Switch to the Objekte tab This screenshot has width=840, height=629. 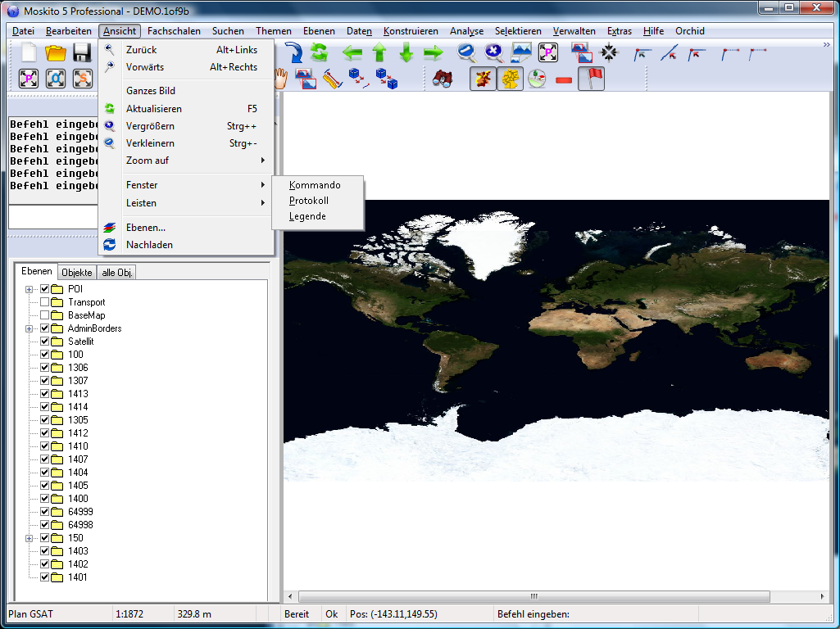pyautogui.click(x=77, y=272)
